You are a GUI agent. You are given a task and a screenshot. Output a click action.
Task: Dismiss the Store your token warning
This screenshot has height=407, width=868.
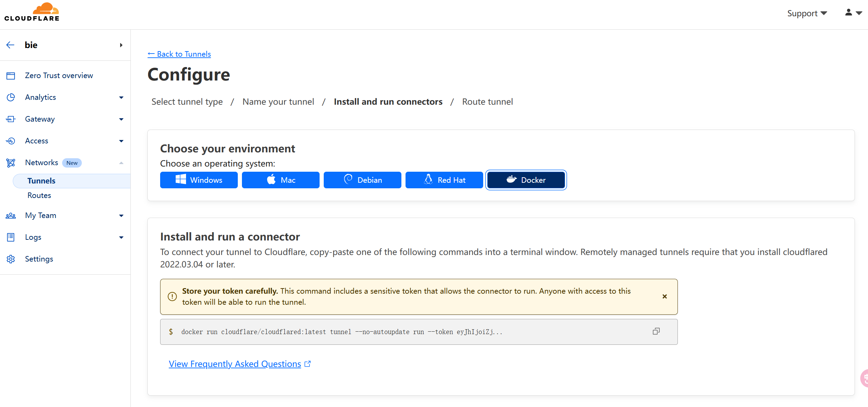[x=665, y=296]
